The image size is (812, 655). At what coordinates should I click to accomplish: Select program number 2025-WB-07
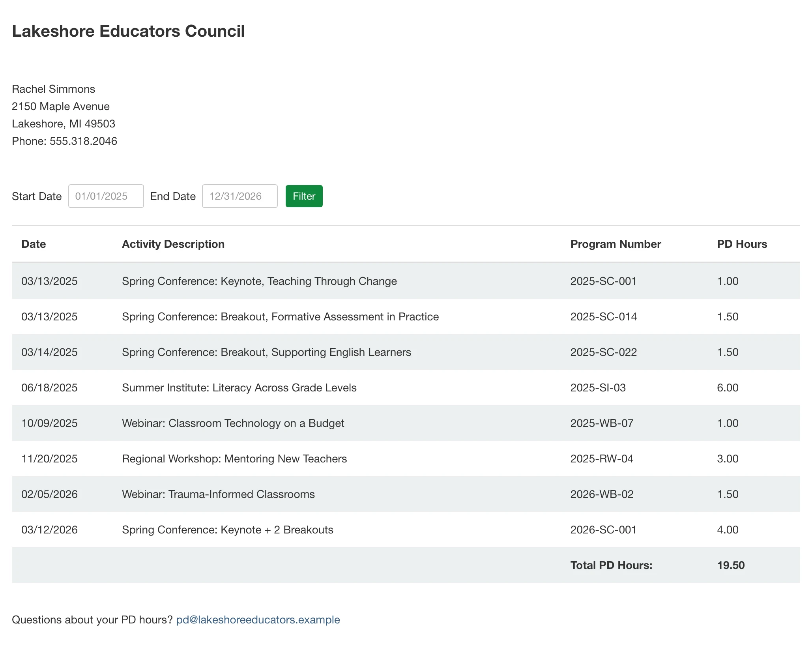[x=602, y=423]
